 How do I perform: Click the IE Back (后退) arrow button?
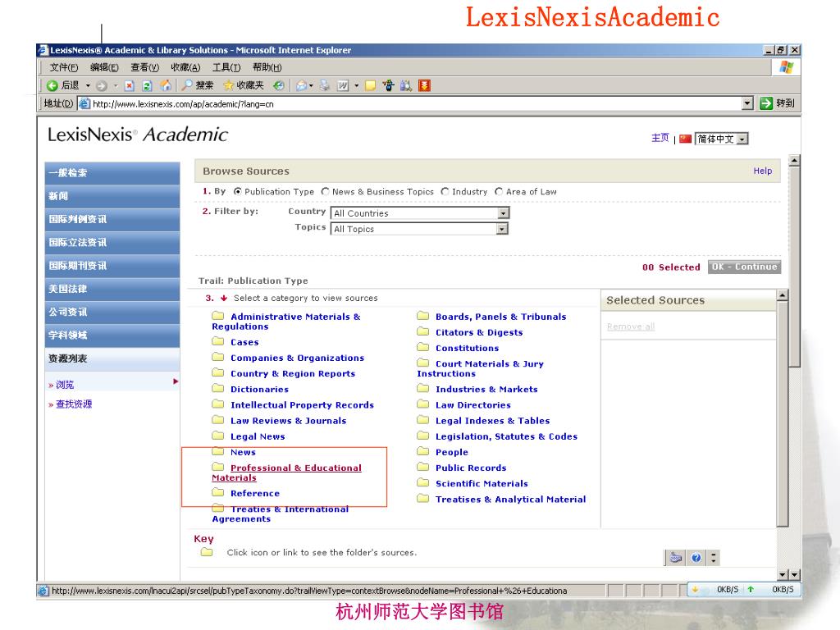(x=52, y=85)
